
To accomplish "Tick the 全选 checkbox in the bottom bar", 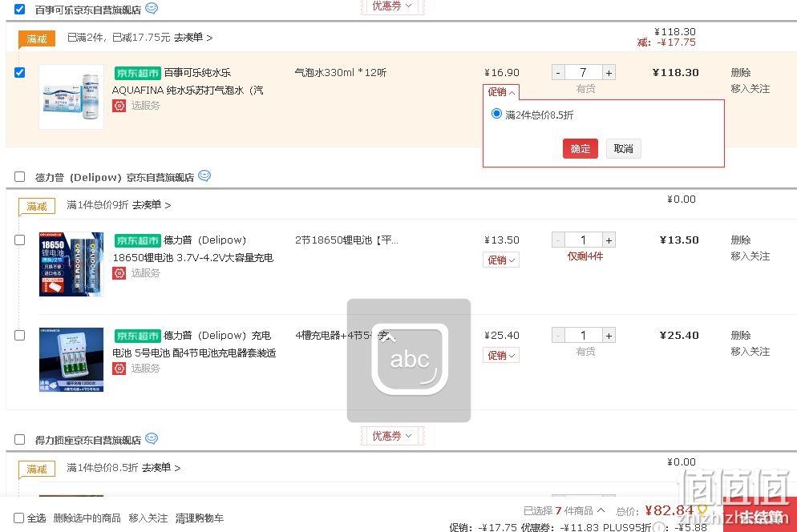I will pyautogui.click(x=18, y=518).
